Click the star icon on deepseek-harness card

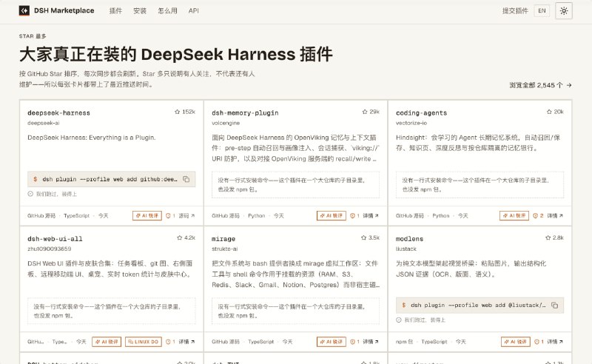(177, 112)
